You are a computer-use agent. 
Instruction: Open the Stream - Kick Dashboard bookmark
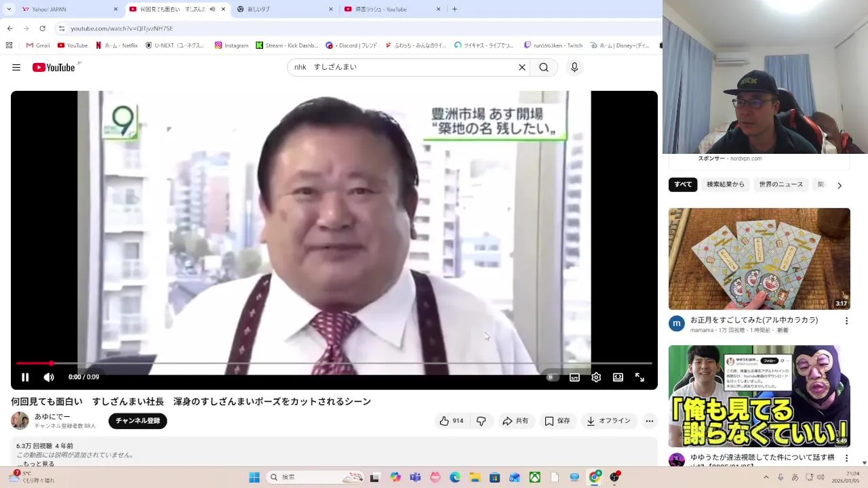(x=287, y=45)
